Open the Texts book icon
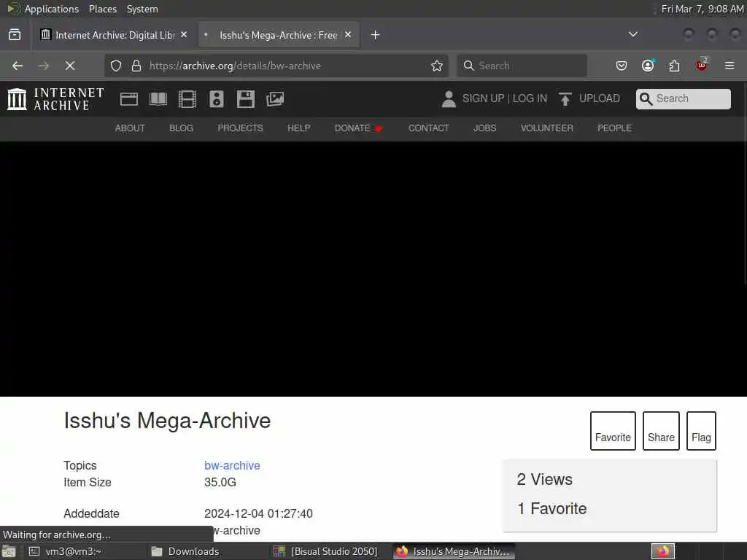The height and width of the screenshot is (560, 747). 158,99
